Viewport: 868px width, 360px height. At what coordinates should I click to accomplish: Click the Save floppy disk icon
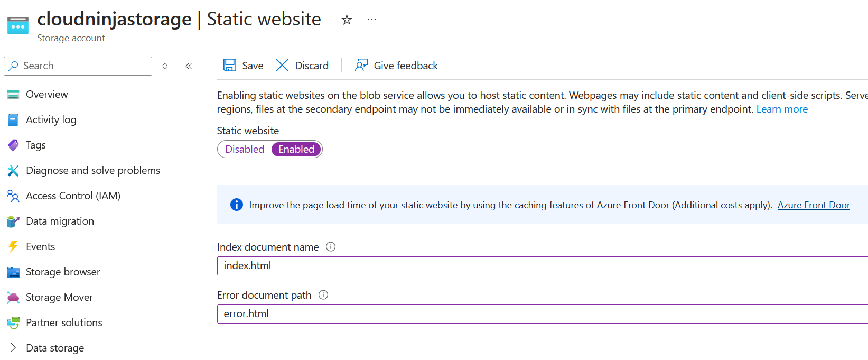230,65
